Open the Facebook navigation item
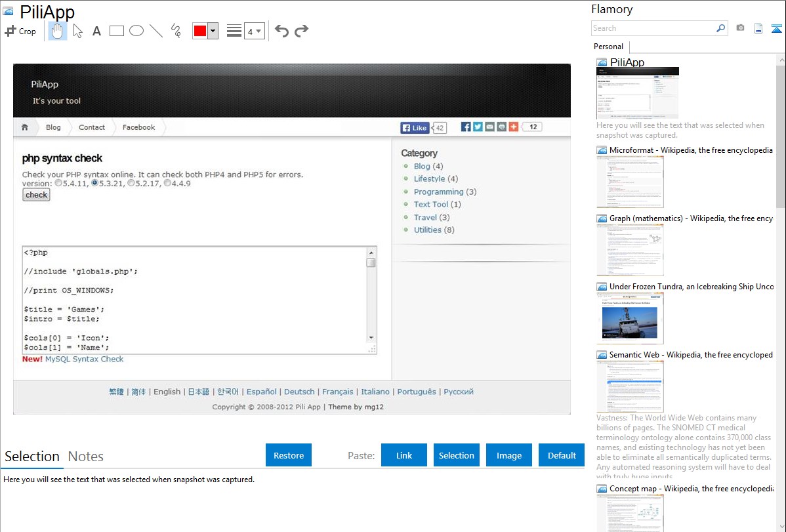Image resolution: width=786 pixels, height=532 pixels. (139, 127)
